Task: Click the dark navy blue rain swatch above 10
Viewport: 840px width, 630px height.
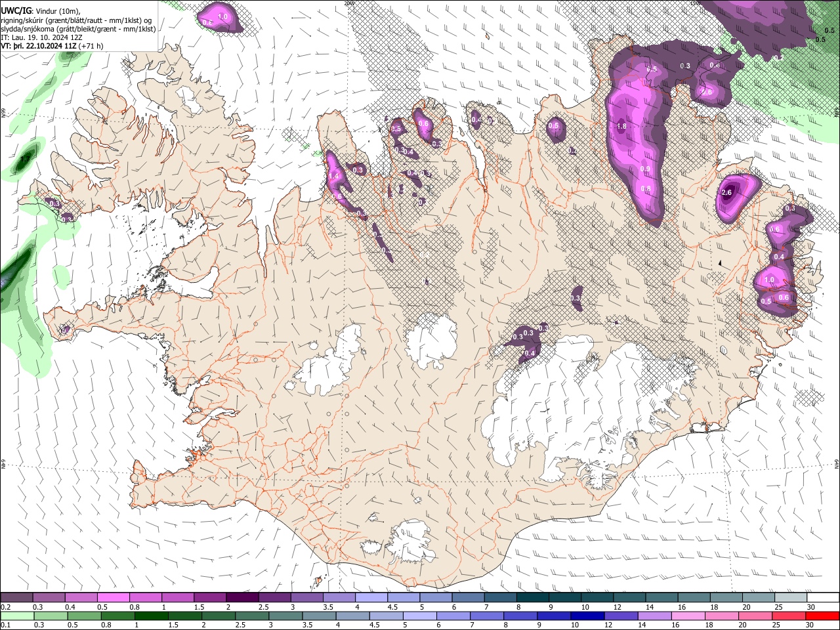Action: (588, 616)
